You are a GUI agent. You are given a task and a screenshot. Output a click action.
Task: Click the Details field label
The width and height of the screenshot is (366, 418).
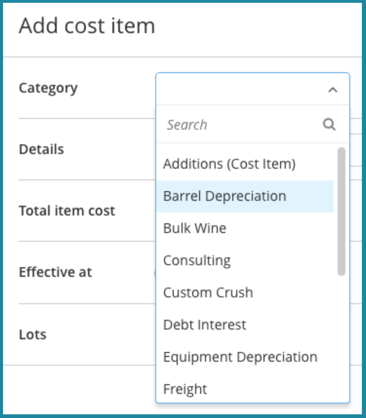(x=41, y=149)
